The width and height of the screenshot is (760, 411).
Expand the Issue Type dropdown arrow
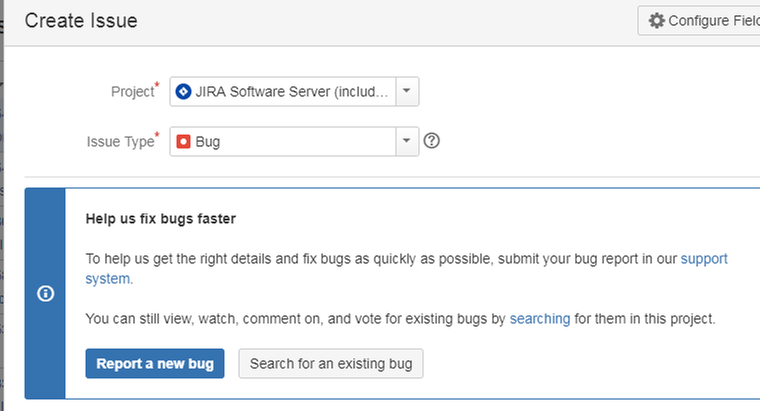pyautogui.click(x=407, y=142)
